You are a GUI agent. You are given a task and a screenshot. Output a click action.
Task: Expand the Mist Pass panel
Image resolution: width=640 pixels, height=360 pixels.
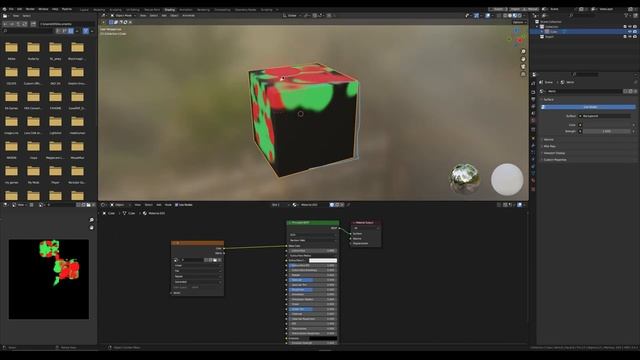pyautogui.click(x=549, y=146)
